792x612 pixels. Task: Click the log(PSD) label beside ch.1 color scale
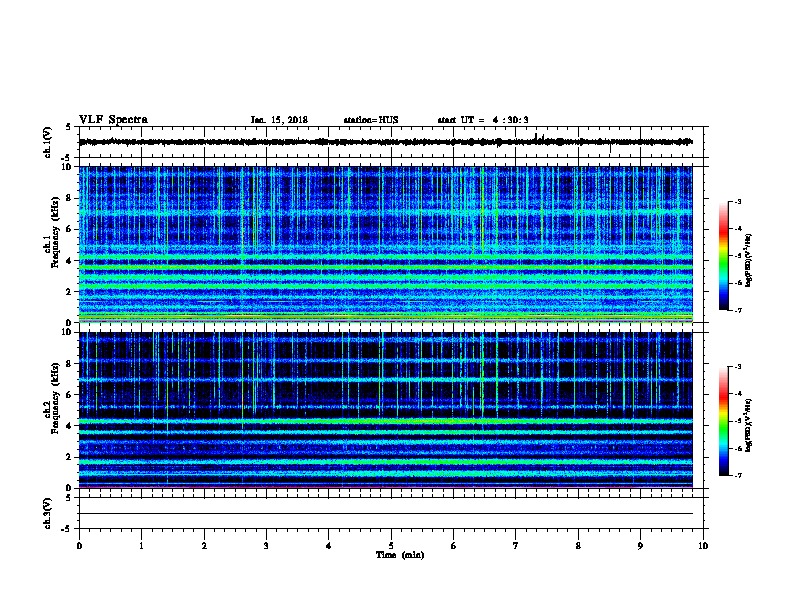coord(748,260)
